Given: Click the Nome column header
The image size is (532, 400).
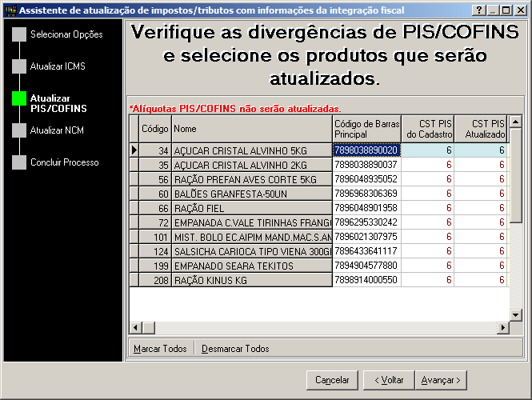Looking at the screenshot, I should 251,129.
